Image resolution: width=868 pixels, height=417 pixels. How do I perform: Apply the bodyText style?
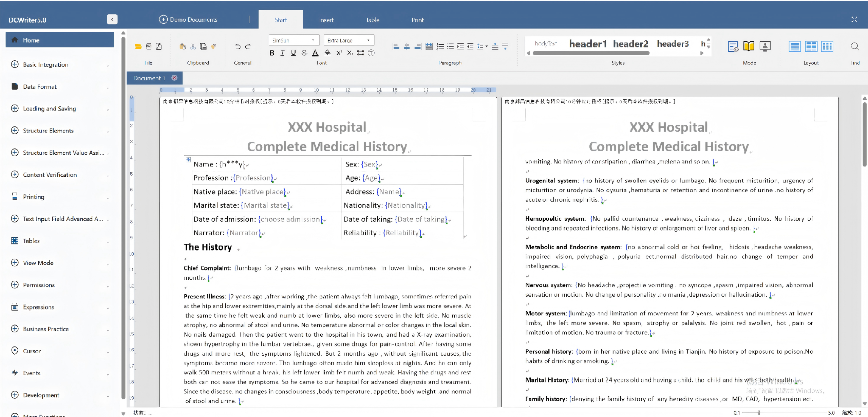coord(546,44)
